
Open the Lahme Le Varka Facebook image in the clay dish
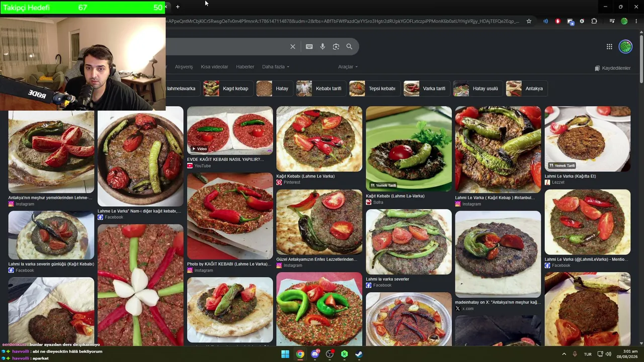[x=140, y=156]
